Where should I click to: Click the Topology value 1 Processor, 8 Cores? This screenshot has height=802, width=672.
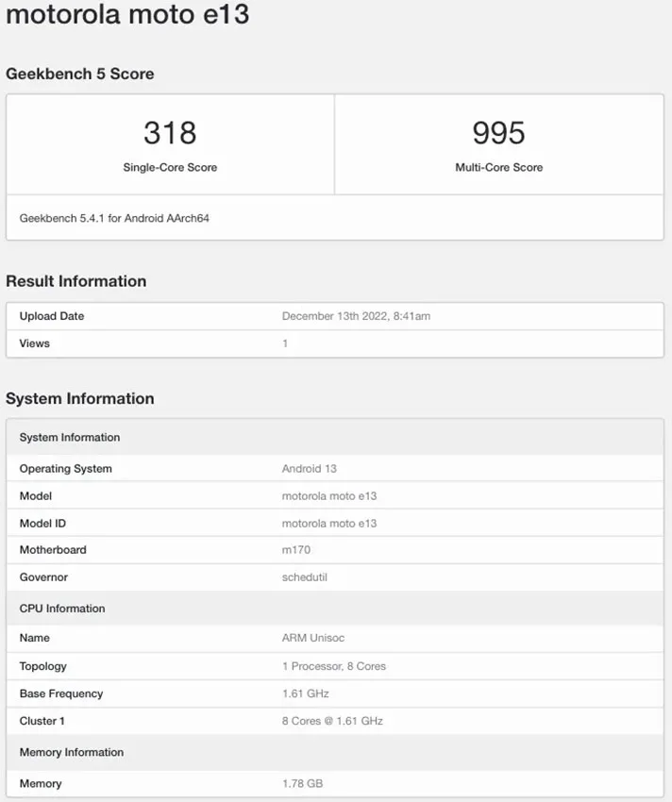[334, 666]
